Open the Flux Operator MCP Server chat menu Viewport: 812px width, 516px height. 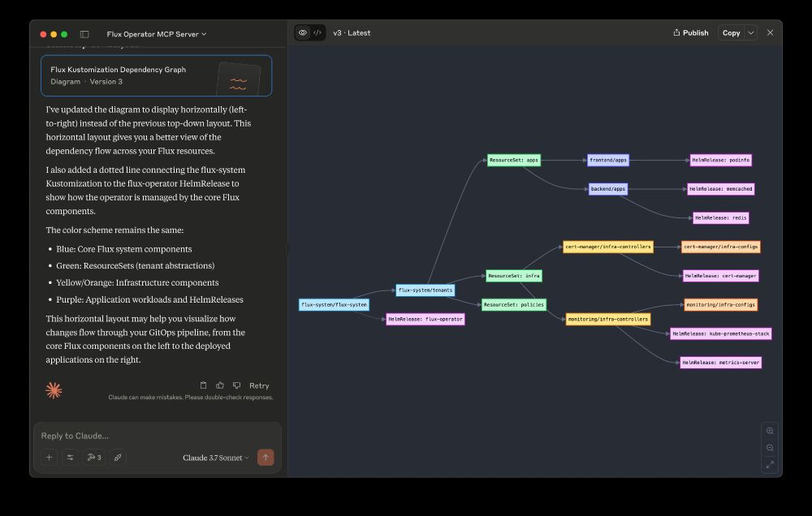[x=157, y=34]
